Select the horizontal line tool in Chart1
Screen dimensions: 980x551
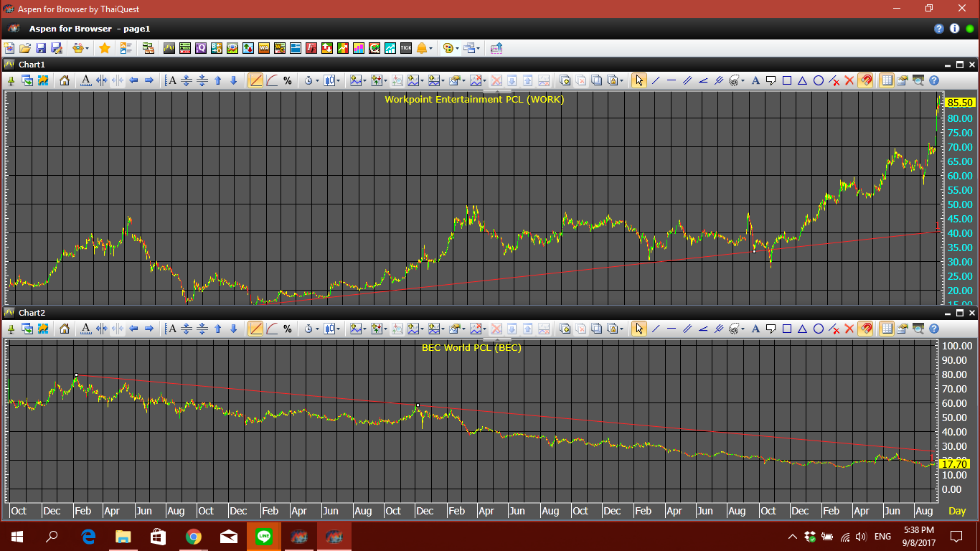tap(672, 80)
